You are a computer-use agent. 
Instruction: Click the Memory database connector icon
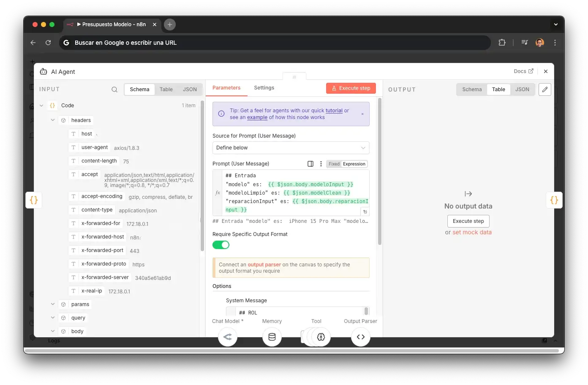tap(272, 336)
